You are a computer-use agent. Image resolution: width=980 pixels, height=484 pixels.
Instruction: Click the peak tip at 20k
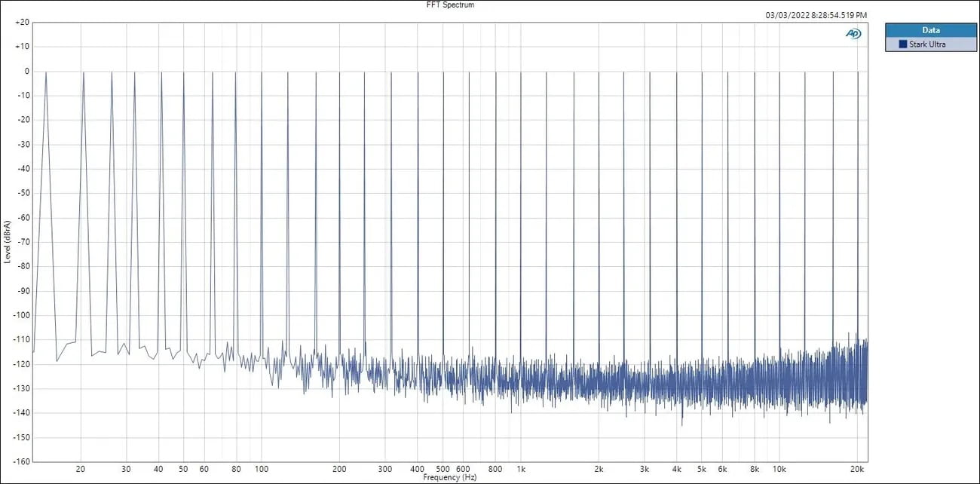(857, 72)
